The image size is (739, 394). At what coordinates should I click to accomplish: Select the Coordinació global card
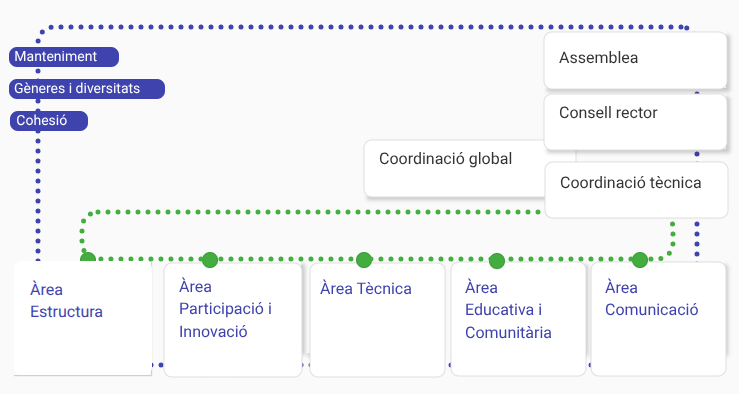pyautogui.click(x=455, y=168)
